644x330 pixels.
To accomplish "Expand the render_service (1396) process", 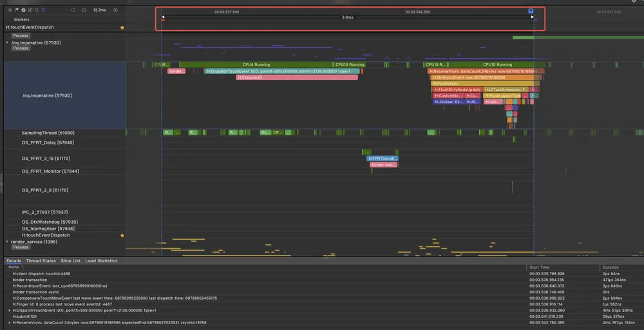I will [x=7, y=242].
